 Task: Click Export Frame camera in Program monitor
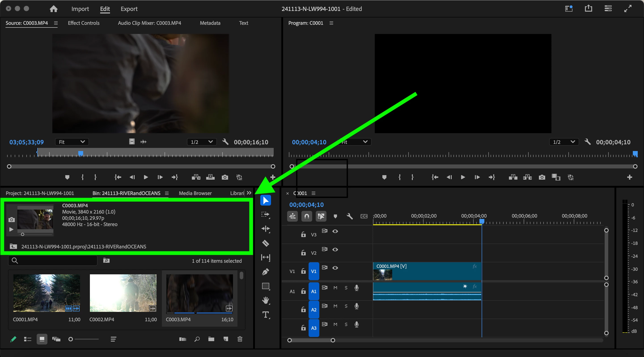pyautogui.click(x=542, y=177)
